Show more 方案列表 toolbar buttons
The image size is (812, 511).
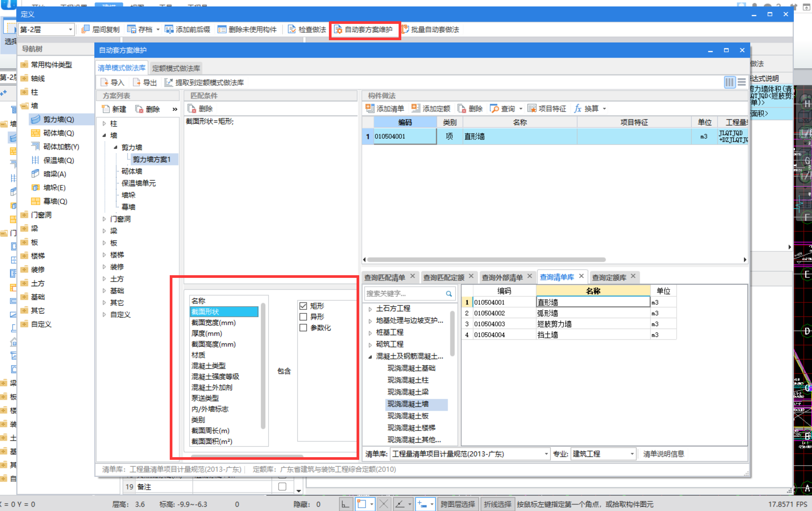175,109
